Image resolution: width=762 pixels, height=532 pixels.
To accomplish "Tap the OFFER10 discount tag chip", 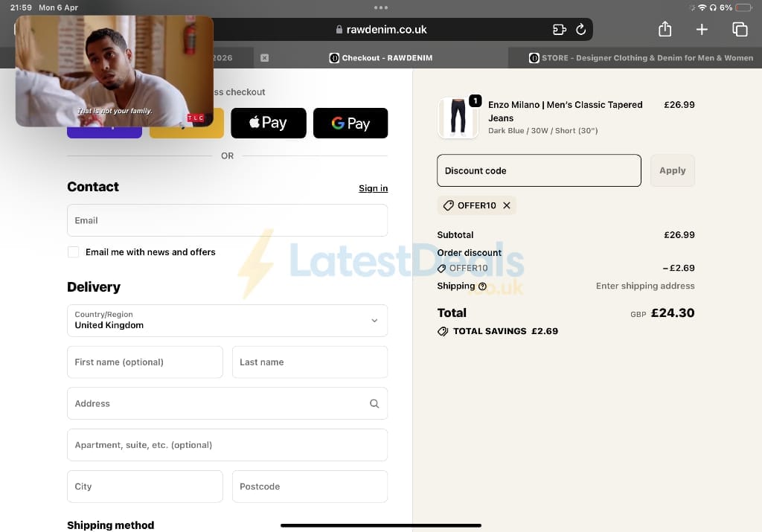I will tap(476, 205).
